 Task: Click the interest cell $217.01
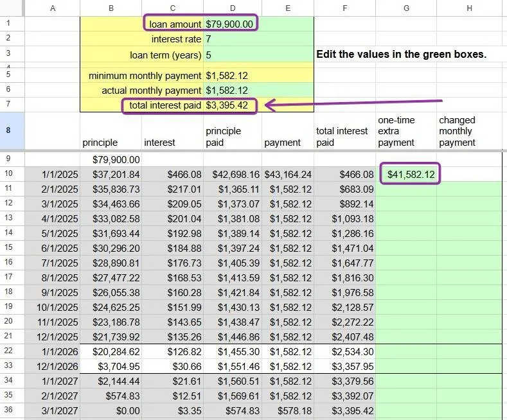pyautogui.click(x=173, y=189)
